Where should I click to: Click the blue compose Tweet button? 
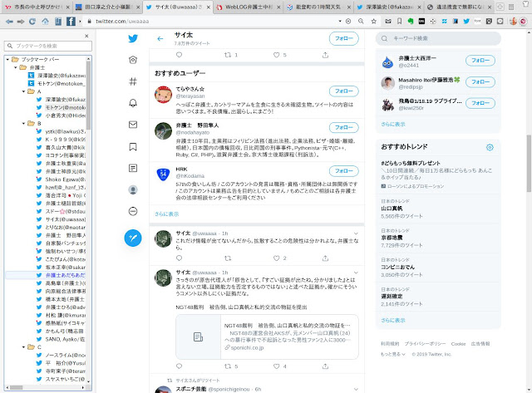click(x=133, y=238)
